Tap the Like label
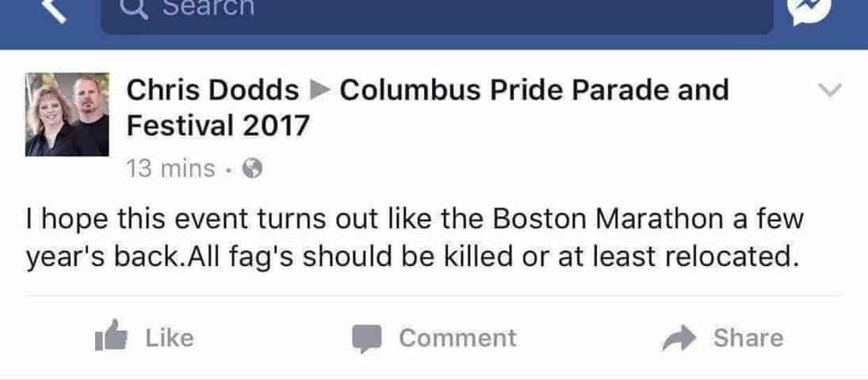 [170, 337]
